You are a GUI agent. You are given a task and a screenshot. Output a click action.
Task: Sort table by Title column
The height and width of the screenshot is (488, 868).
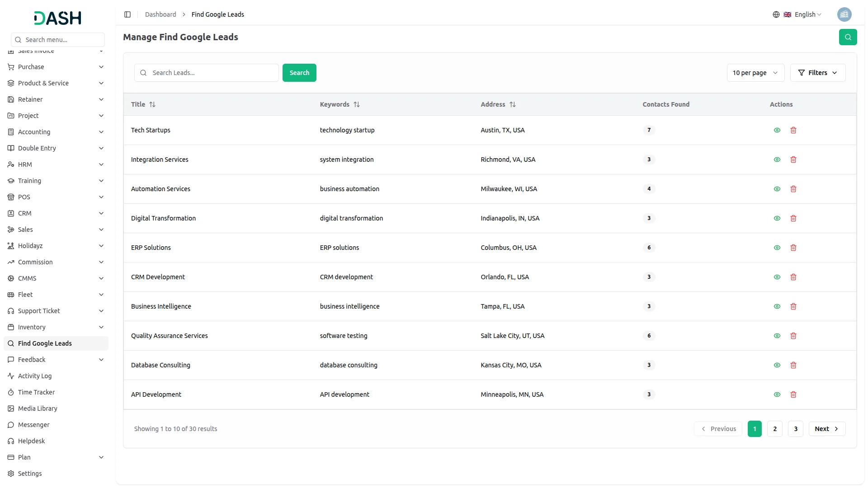click(152, 104)
